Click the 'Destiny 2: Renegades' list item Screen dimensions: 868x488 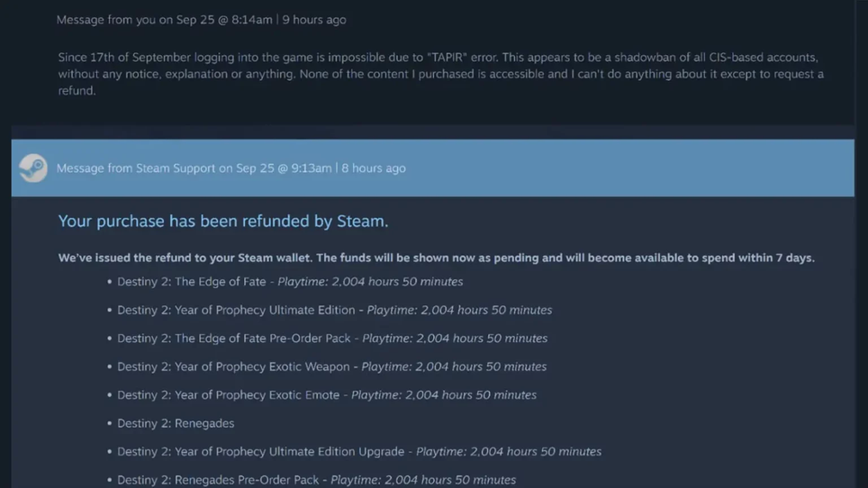[176, 423]
